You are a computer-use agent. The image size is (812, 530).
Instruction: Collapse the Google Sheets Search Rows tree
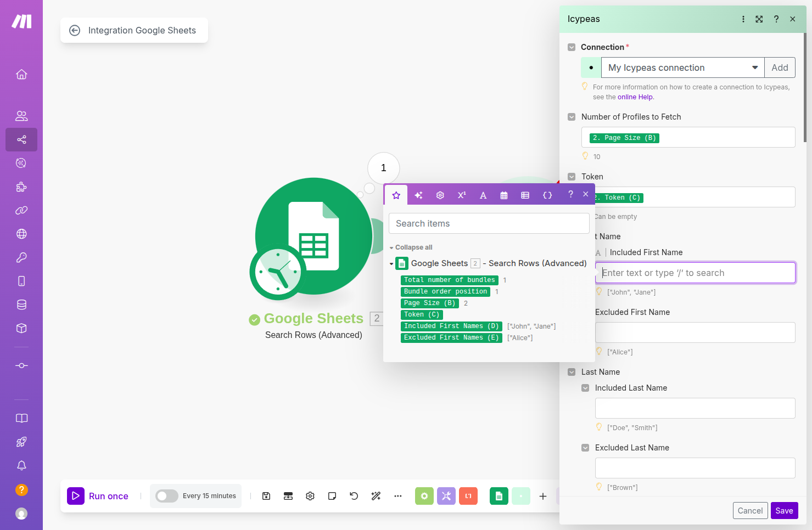(x=391, y=264)
